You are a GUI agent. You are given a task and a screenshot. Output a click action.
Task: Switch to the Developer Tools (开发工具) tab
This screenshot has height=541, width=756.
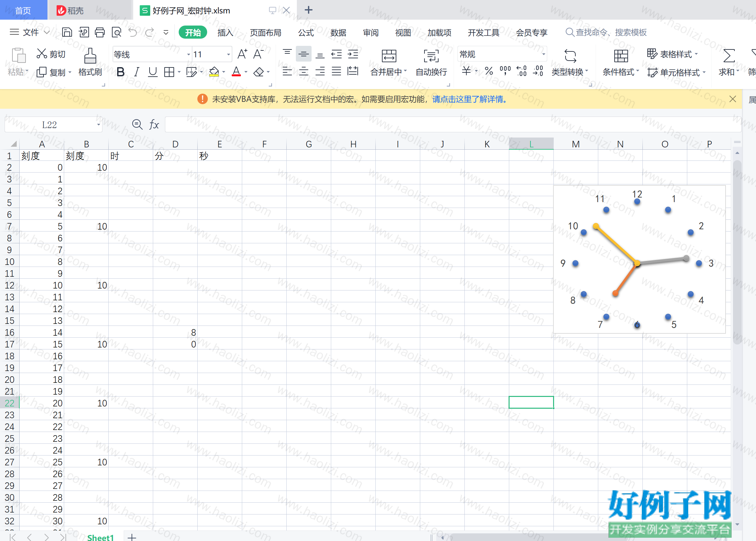tap(483, 32)
